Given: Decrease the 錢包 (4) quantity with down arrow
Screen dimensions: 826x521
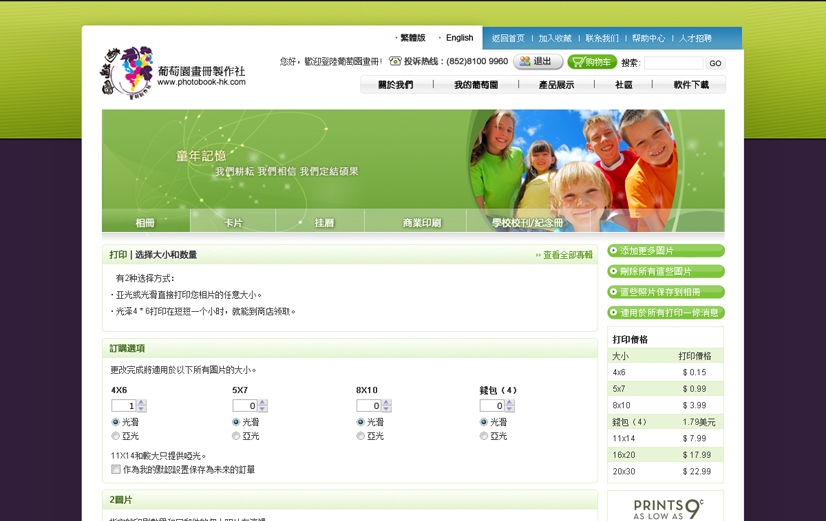Looking at the screenshot, I should coord(509,409).
